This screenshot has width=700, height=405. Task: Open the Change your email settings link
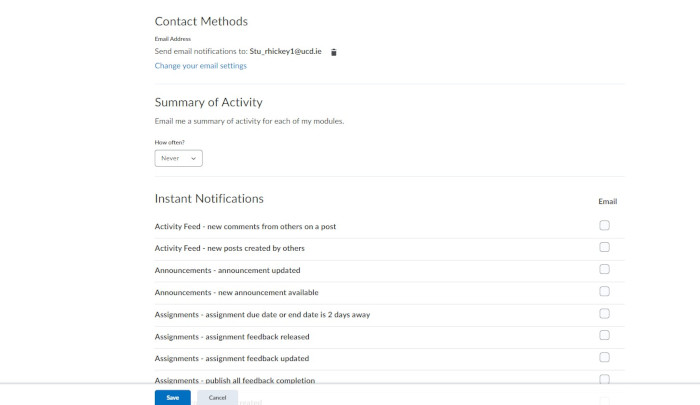point(200,66)
